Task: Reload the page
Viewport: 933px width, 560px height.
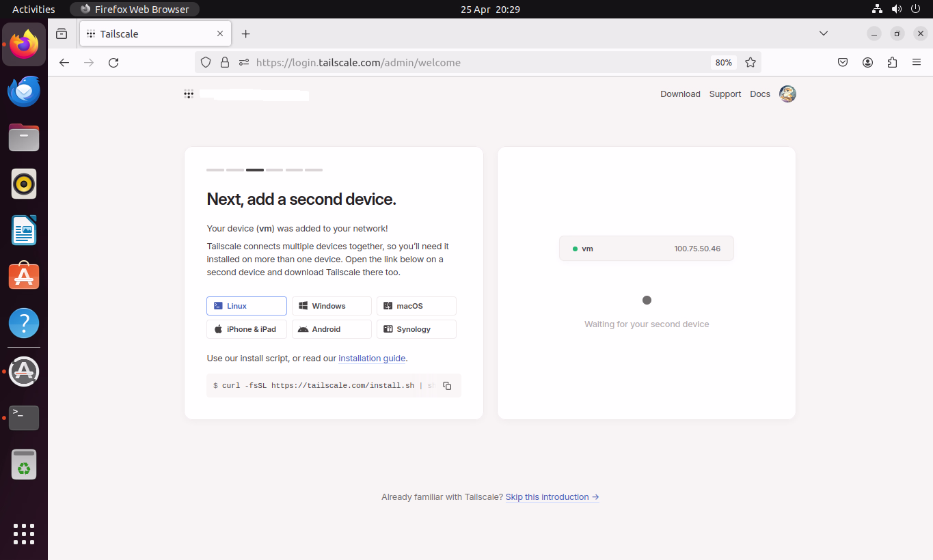Action: point(113,62)
